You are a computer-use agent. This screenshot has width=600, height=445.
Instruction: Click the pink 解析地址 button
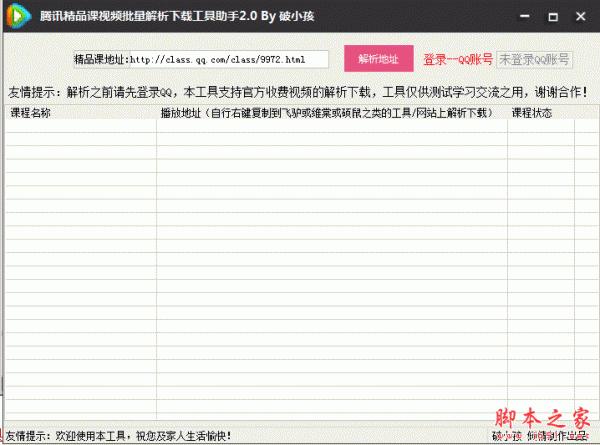(378, 59)
